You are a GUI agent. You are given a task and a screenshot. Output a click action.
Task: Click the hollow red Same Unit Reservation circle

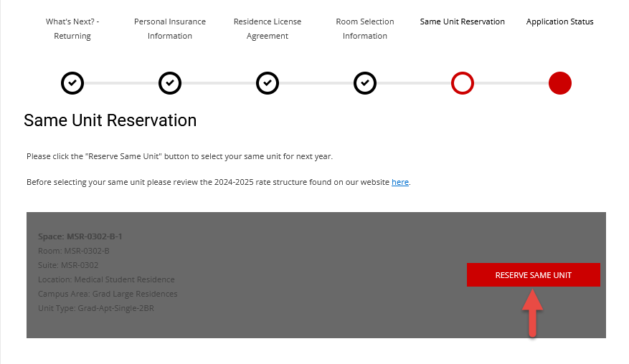pyautogui.click(x=463, y=84)
